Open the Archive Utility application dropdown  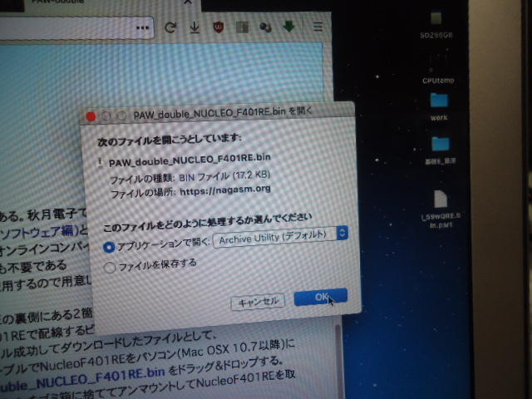point(280,236)
